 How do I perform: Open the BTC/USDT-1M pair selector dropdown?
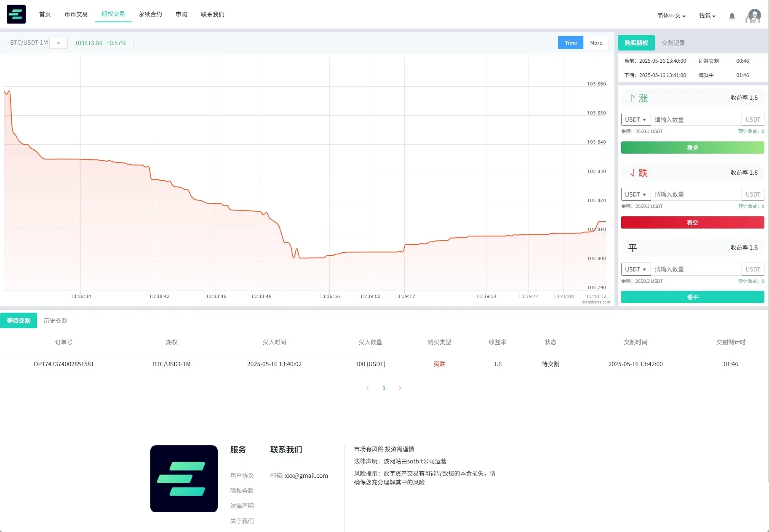coord(58,43)
